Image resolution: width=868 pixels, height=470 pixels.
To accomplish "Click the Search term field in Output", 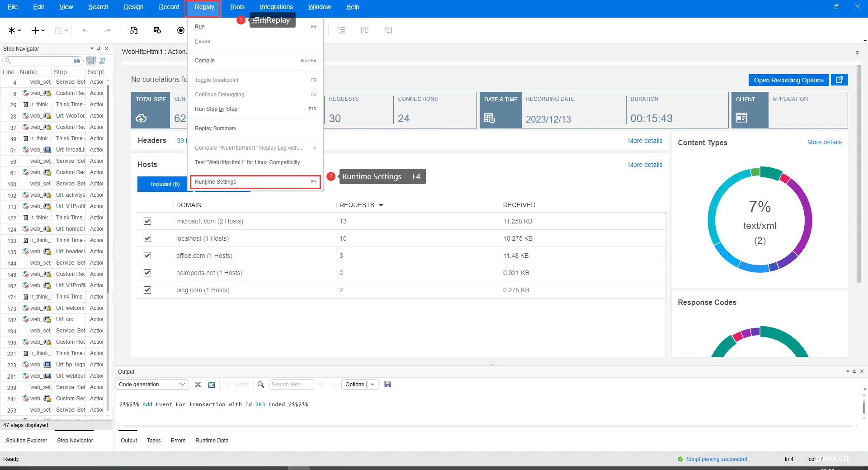I will click(x=292, y=385).
